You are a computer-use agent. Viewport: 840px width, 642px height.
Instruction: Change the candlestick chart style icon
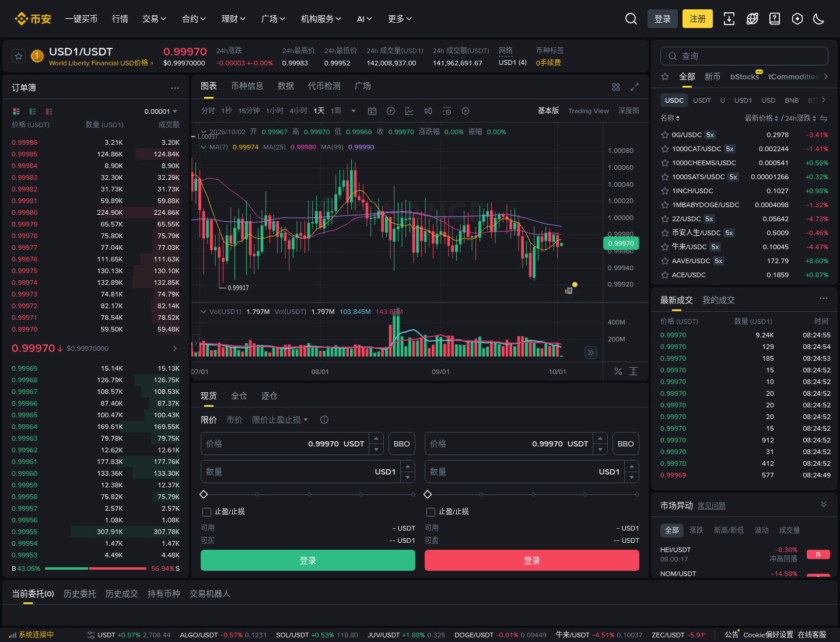pyautogui.click(x=428, y=111)
